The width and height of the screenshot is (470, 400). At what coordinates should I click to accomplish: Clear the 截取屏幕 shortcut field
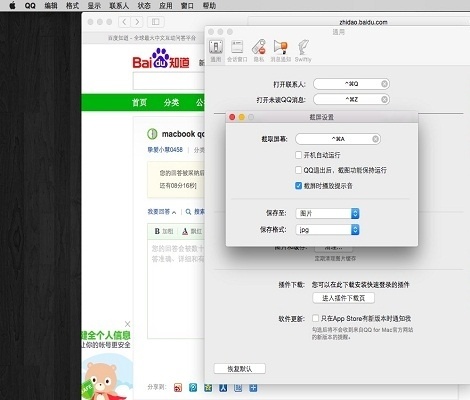point(375,139)
